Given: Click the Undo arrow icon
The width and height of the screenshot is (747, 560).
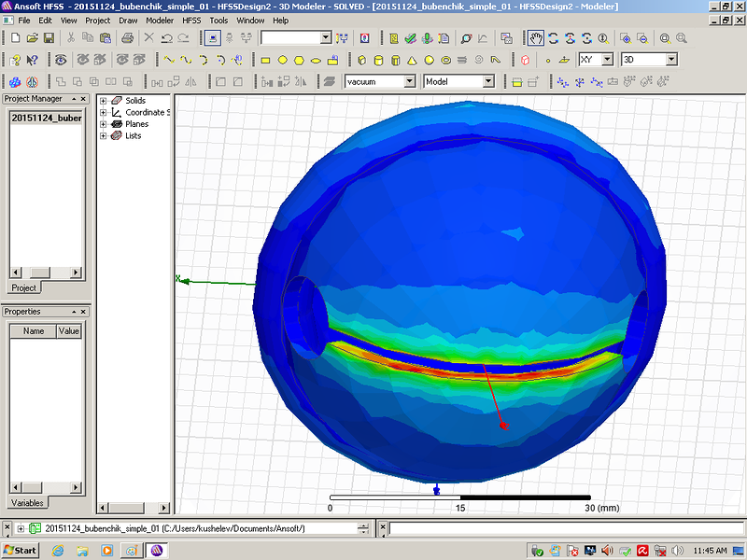Looking at the screenshot, I should (x=166, y=38).
